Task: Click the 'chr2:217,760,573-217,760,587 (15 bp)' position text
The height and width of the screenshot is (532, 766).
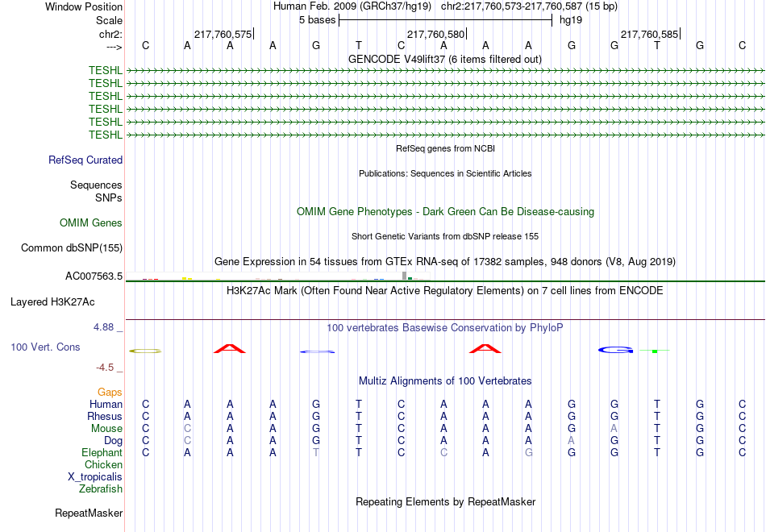Action: 529,6
